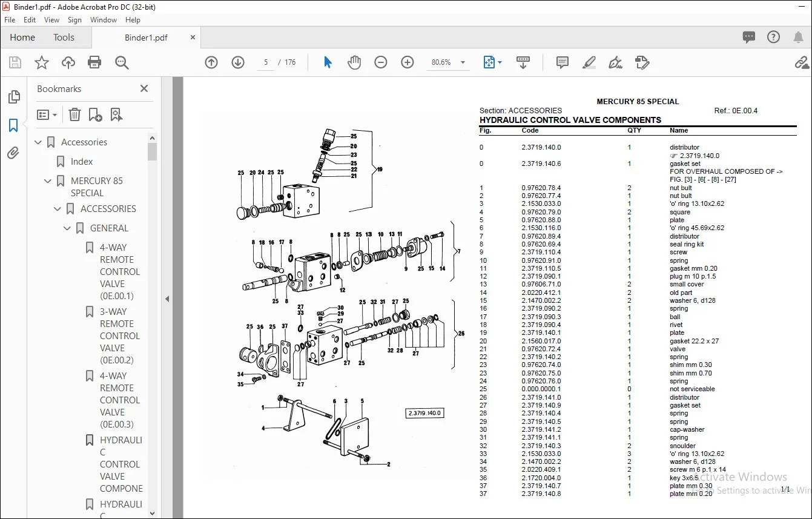Collapse the GENERAL bookmark chevron
812x519 pixels.
(x=68, y=228)
